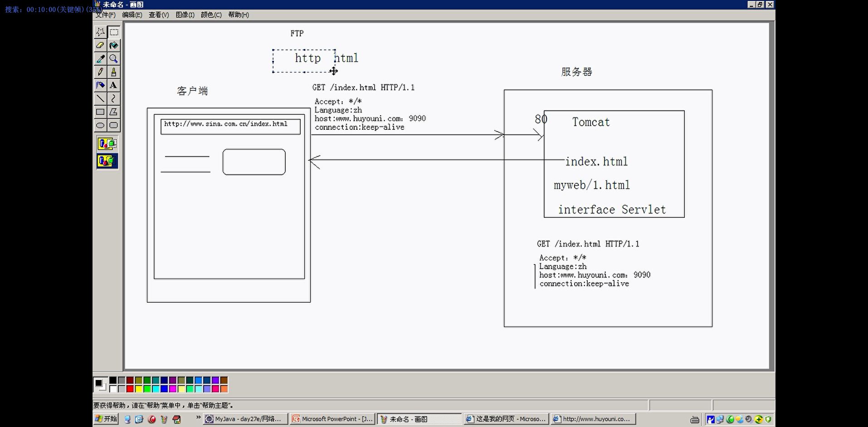Click the drawn URL 'http://www.sina.com.cn/index.html'

tap(226, 124)
